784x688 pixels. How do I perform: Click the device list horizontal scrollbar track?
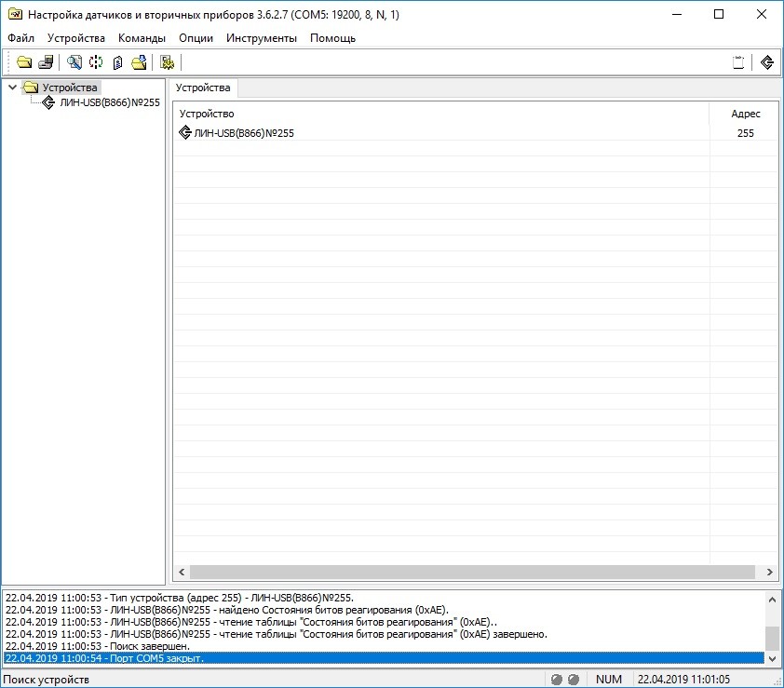click(472, 572)
